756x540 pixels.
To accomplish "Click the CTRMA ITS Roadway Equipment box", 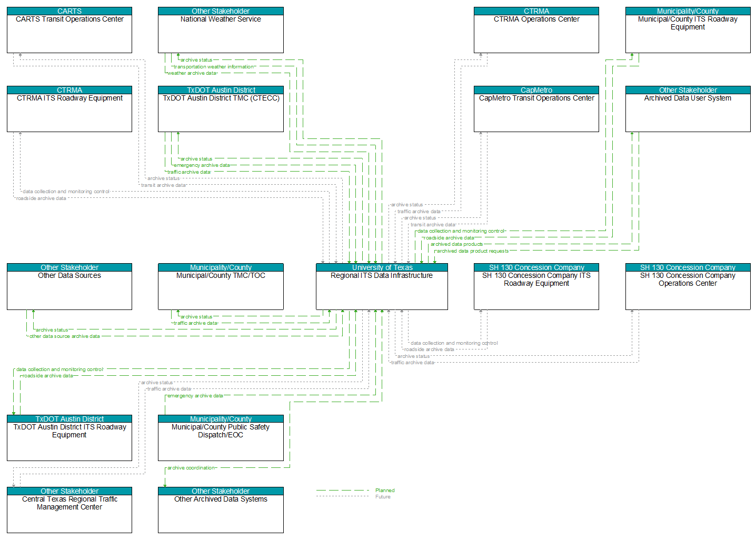I will [x=69, y=109].
